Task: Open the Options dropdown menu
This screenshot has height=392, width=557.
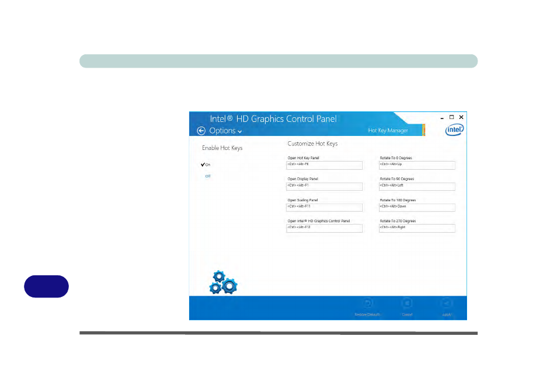Action: click(225, 131)
